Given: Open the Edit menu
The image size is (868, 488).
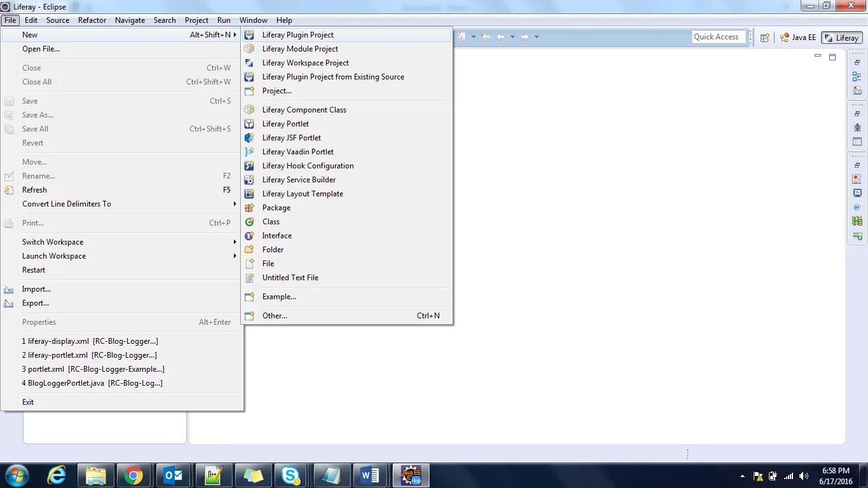Looking at the screenshot, I should (x=31, y=20).
